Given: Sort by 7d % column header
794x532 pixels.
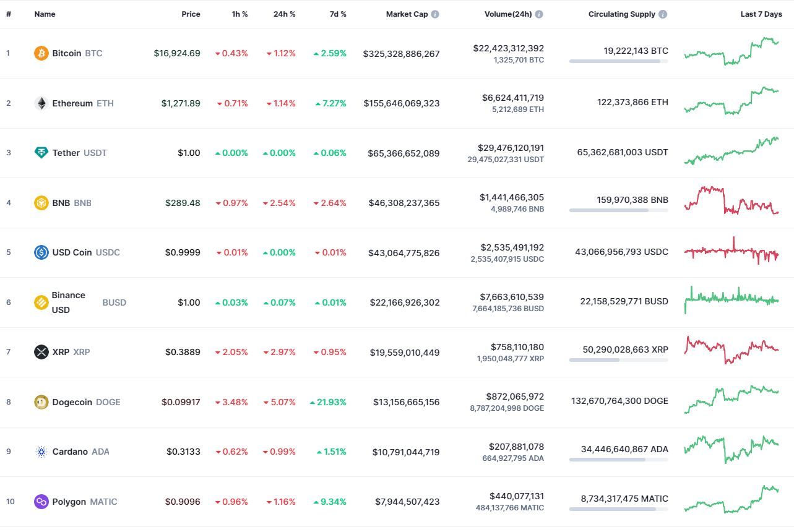Looking at the screenshot, I should click(338, 14).
